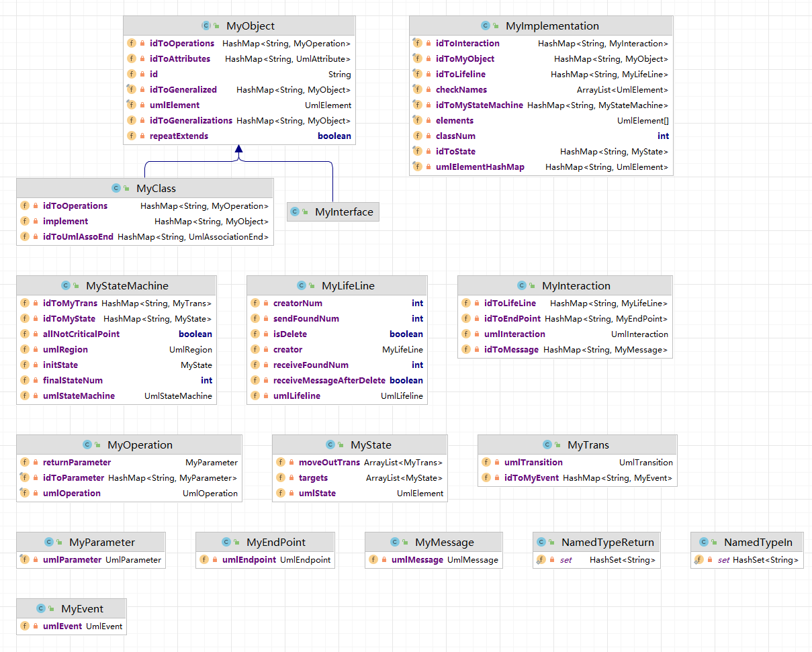Select the idToMyStateMachine field row
Image resolution: width=812 pixels, height=652 pixels.
click(541, 105)
